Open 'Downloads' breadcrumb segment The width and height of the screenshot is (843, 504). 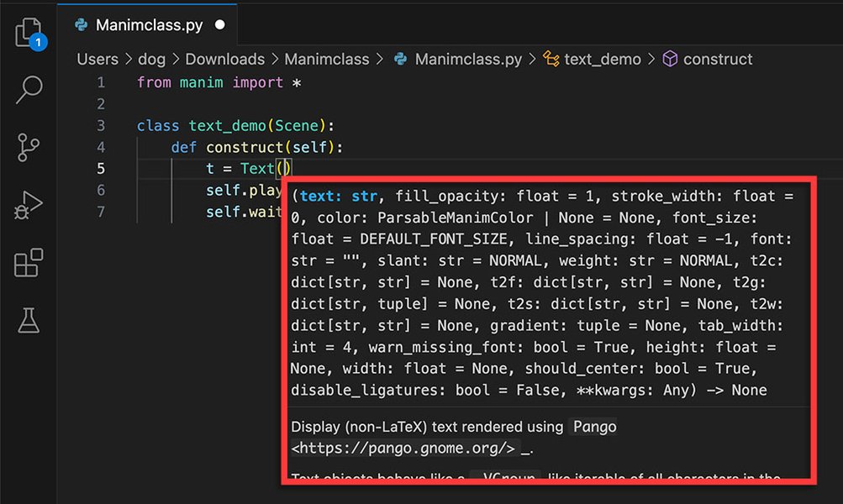tap(224, 59)
